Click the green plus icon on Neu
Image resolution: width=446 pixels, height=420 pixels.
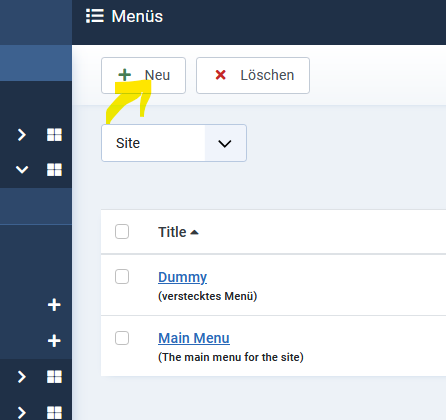(x=125, y=75)
